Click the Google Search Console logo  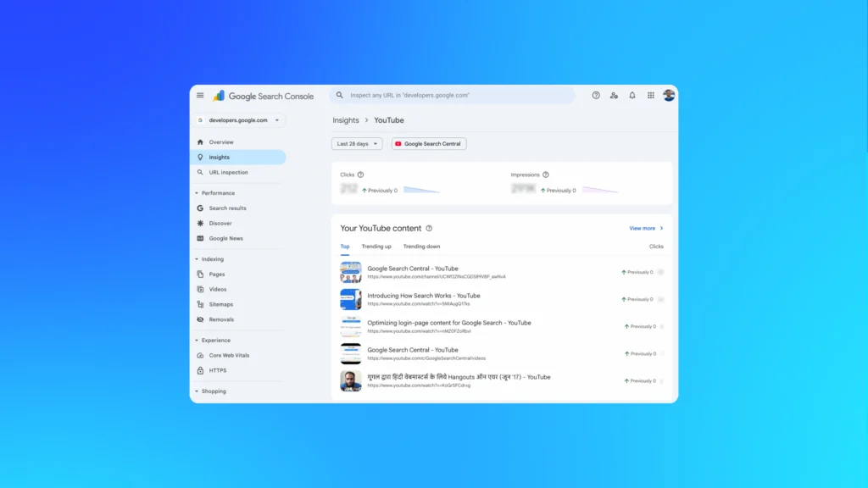[264, 96]
